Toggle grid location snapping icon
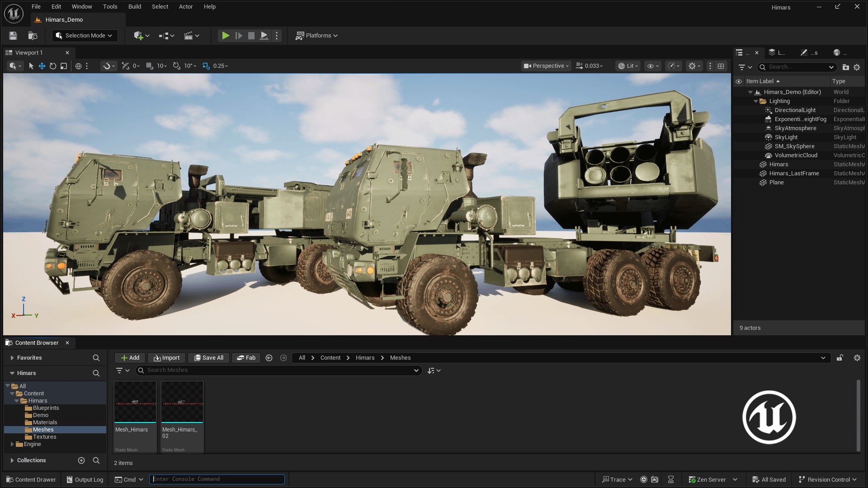 (150, 66)
